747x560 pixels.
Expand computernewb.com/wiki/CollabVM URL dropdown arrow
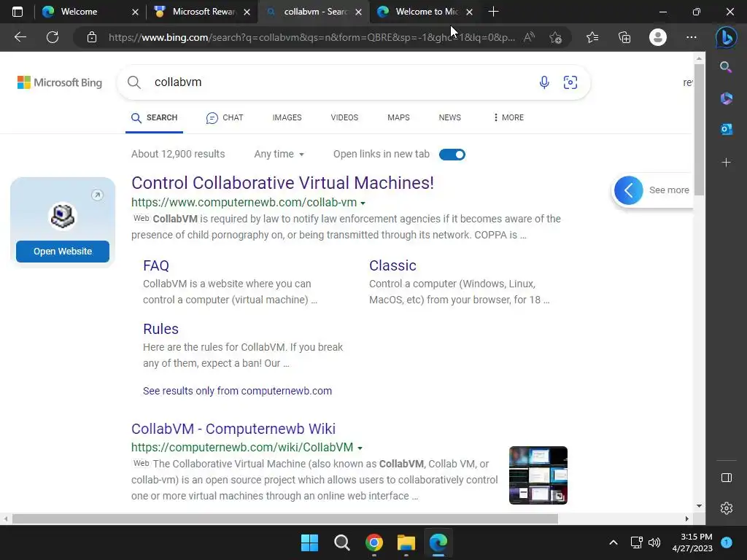point(360,448)
